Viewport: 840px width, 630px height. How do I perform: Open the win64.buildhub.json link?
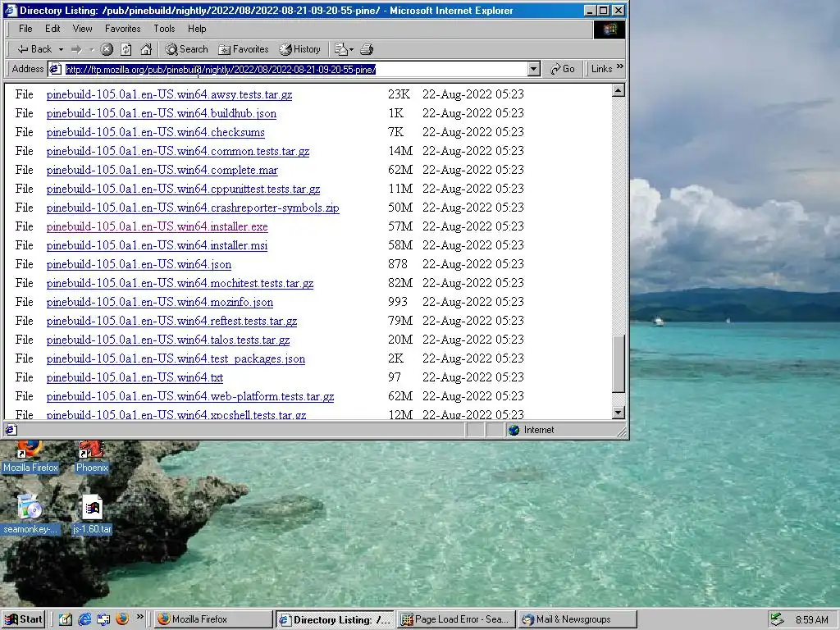(x=162, y=113)
